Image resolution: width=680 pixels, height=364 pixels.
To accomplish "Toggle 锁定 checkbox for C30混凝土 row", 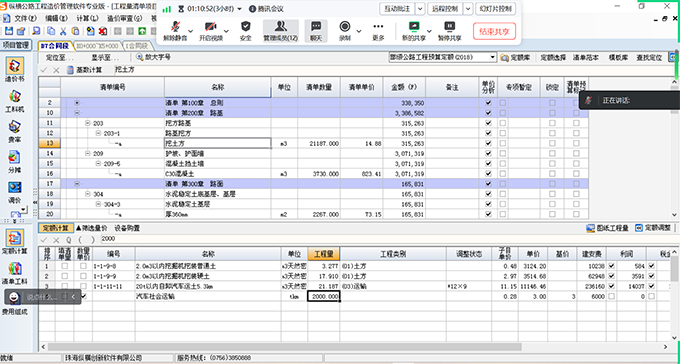I will coord(552,174).
